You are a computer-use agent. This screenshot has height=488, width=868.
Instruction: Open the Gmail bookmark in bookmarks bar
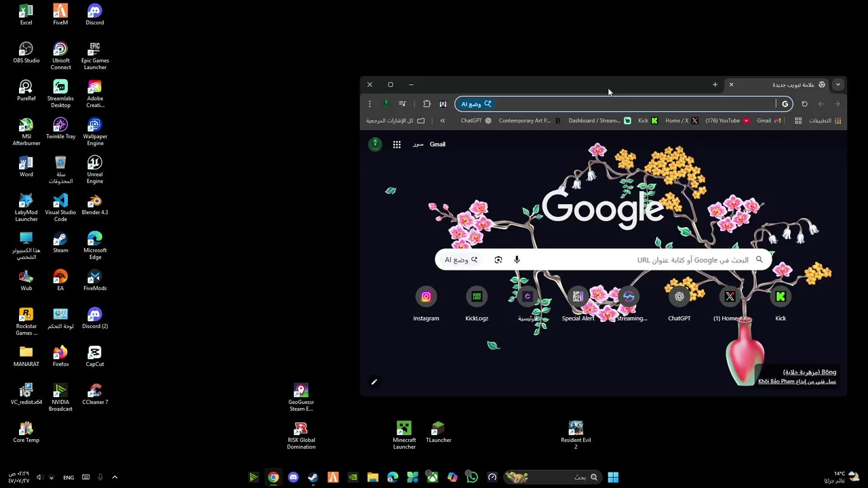click(769, 121)
